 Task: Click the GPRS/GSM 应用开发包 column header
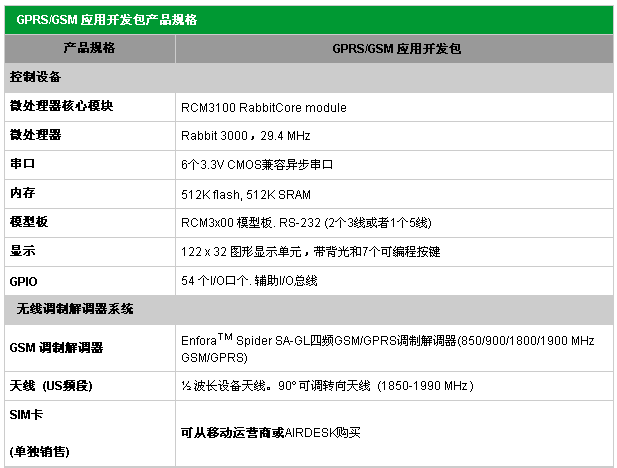(395, 48)
